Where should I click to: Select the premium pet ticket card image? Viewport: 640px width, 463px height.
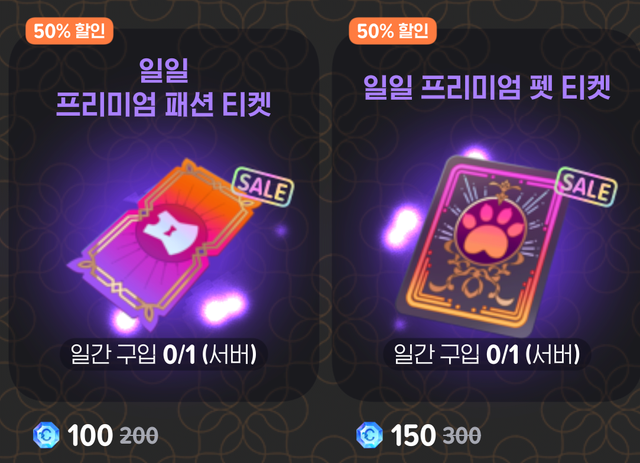click(x=482, y=247)
